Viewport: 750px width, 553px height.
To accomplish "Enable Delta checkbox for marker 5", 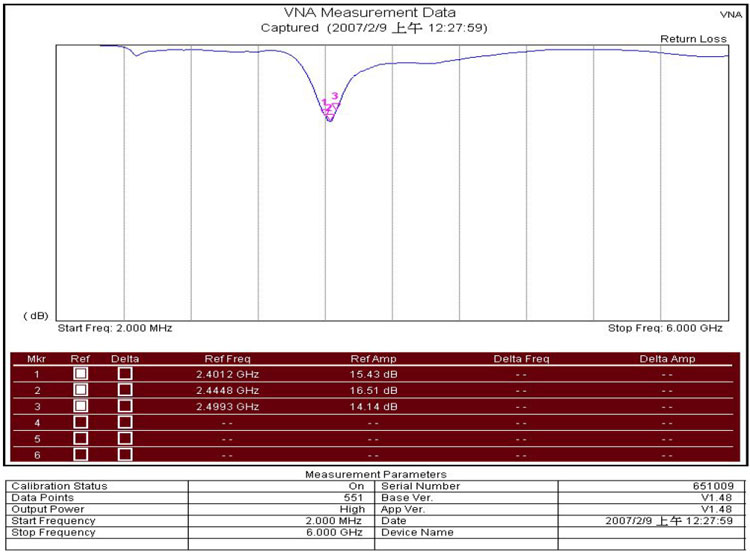I will coord(125,439).
